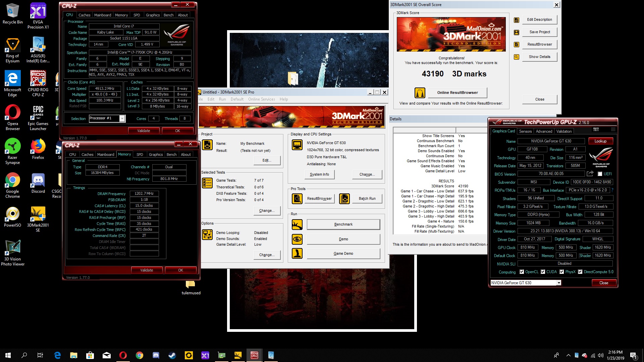The height and width of the screenshot is (362, 644).
Task: Toggle the CUDA checkbox in GPU-Z
Action: point(543,272)
